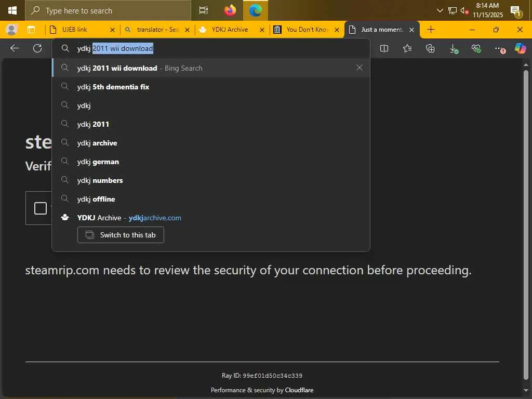The height and width of the screenshot is (399, 532).
Task: Switch to the translator search tab
Action: [x=157, y=30]
